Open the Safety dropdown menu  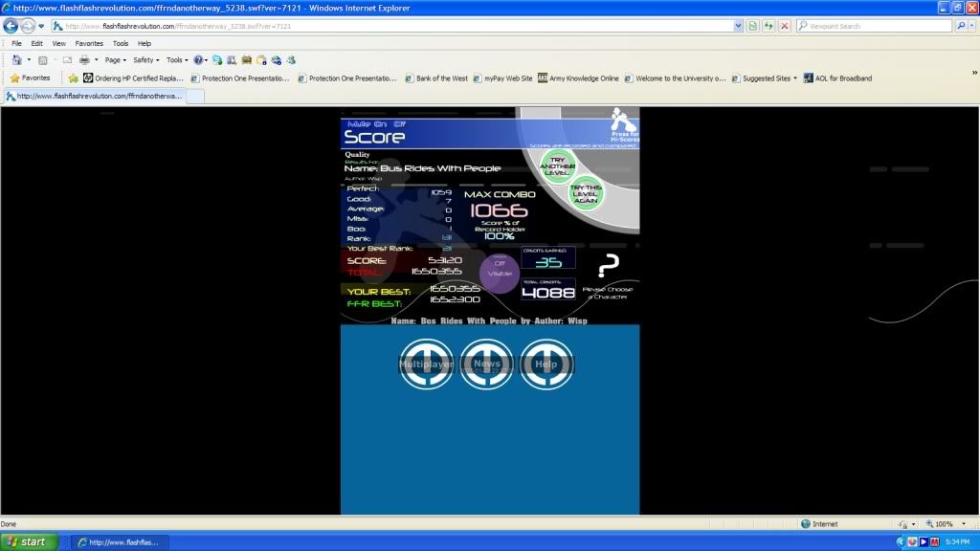(x=145, y=59)
